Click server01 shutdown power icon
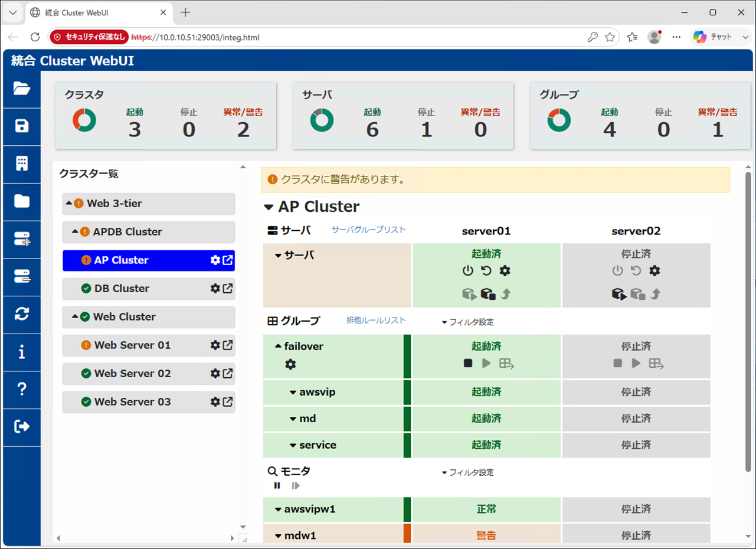Screen dimensions: 756x549 (468, 271)
